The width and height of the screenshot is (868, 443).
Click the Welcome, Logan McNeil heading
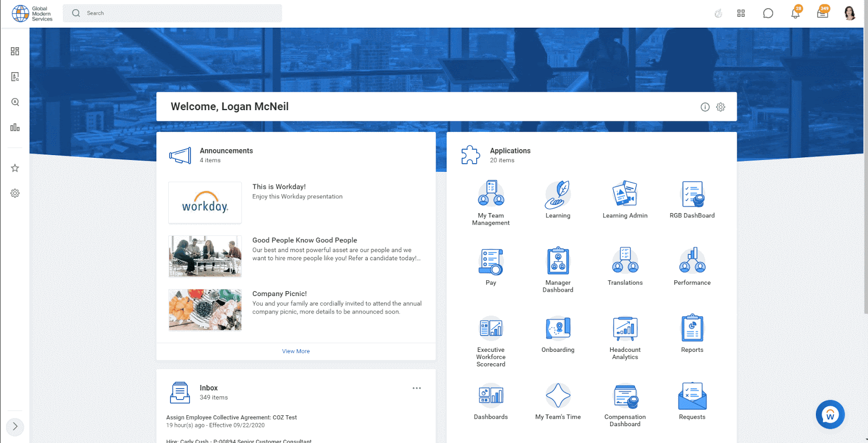(229, 107)
